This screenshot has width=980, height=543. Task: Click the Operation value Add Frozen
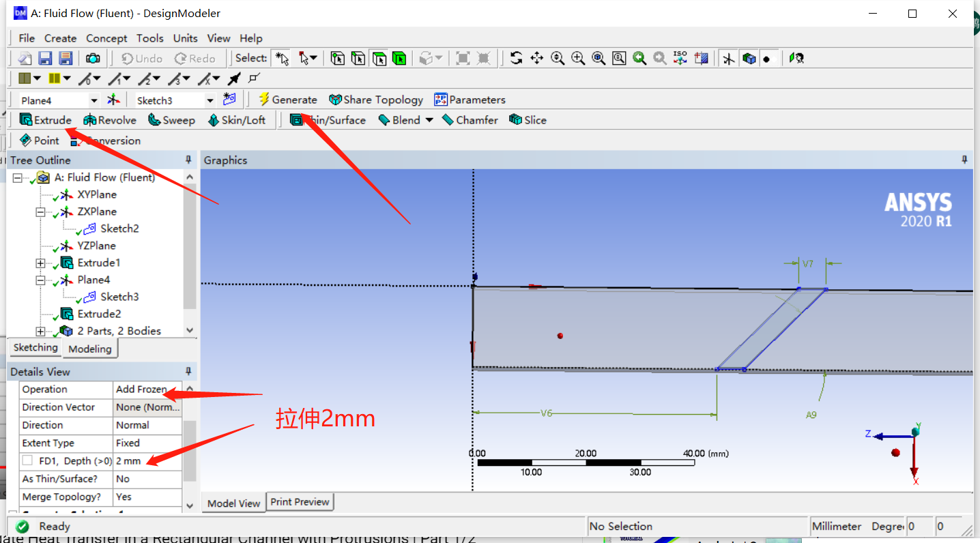coord(147,389)
